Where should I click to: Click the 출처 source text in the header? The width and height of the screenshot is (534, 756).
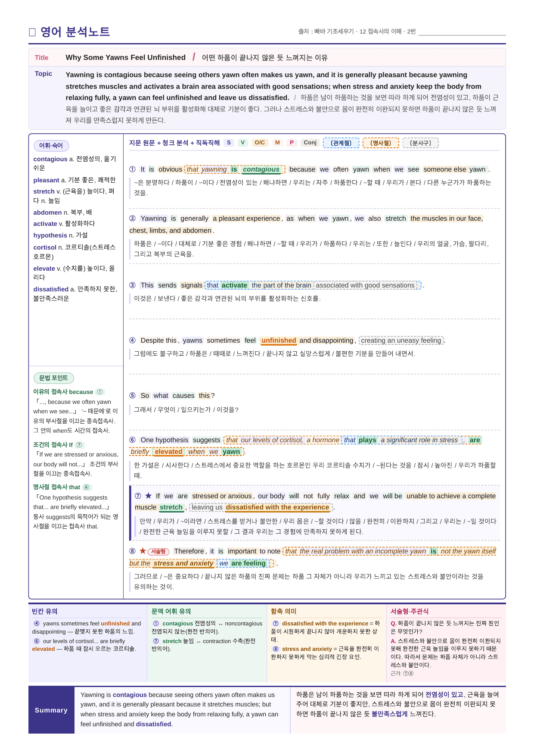(357, 31)
